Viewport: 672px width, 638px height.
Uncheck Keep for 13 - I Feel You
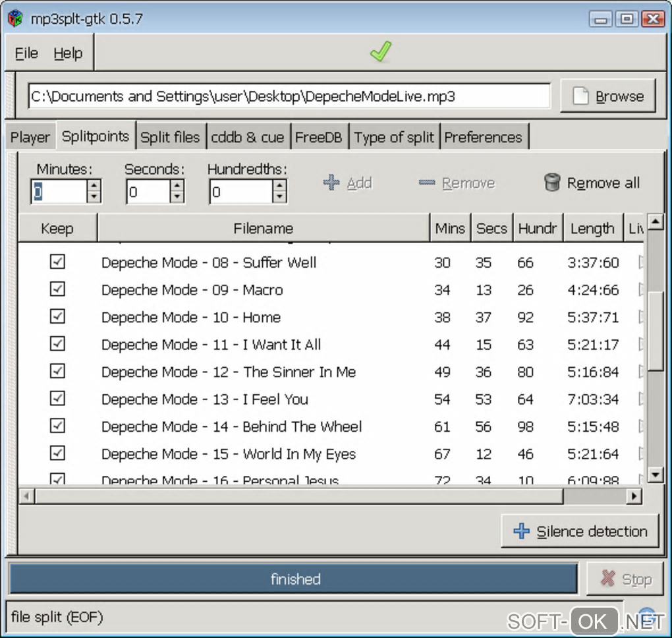pyautogui.click(x=57, y=398)
